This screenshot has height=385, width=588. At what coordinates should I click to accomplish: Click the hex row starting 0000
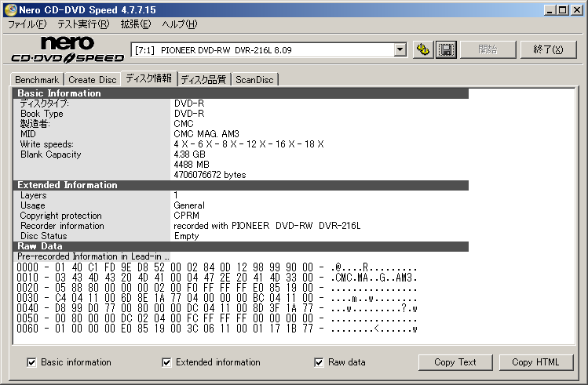click(x=217, y=267)
